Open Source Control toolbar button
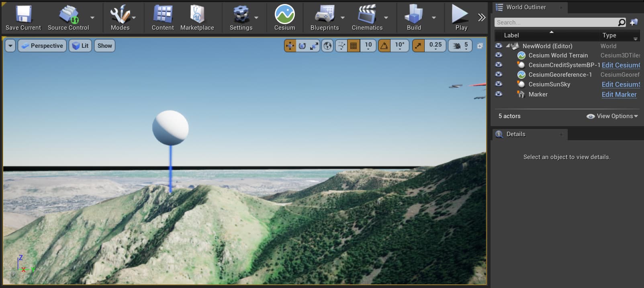 [x=68, y=18]
